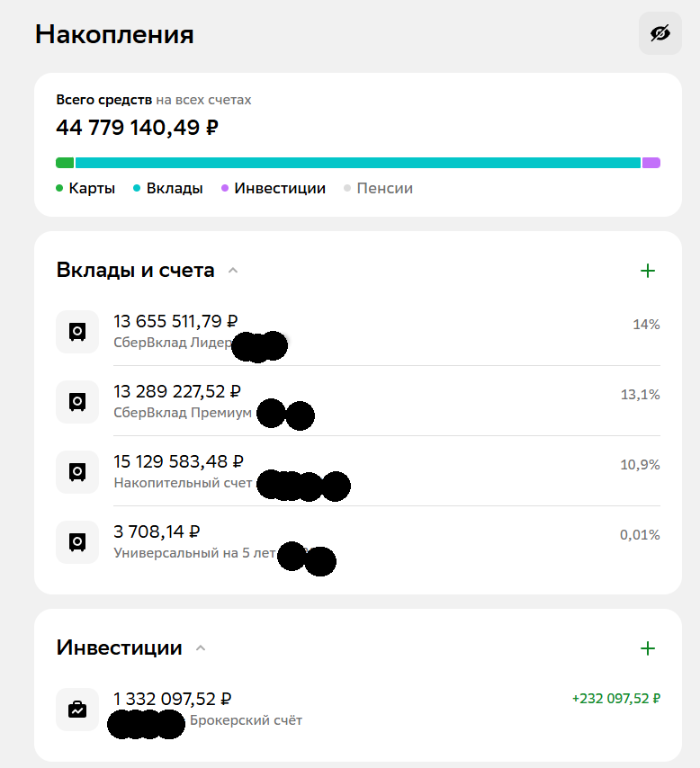Viewport: 700px width, 768px height.
Task: Click total funds amount 44 779 140,49 ₽
Action: [x=137, y=128]
